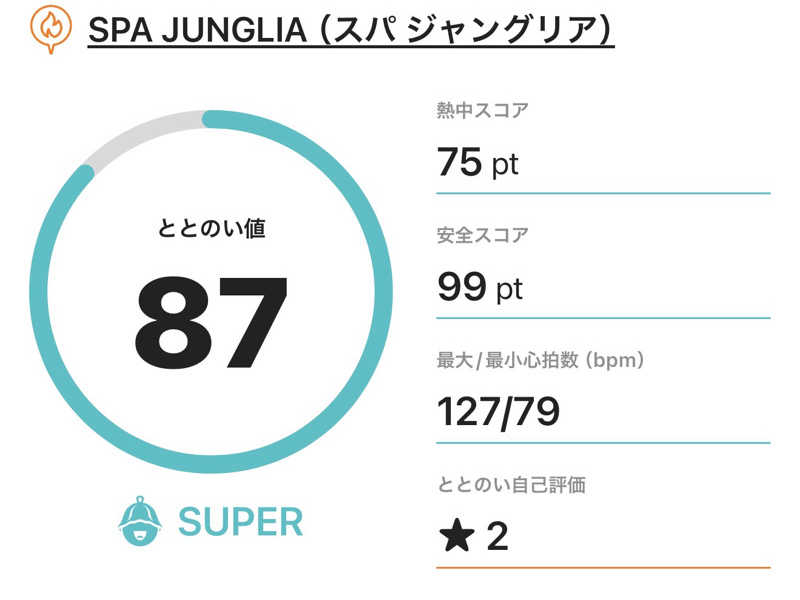Select the 99 pt safety score value

[480, 287]
